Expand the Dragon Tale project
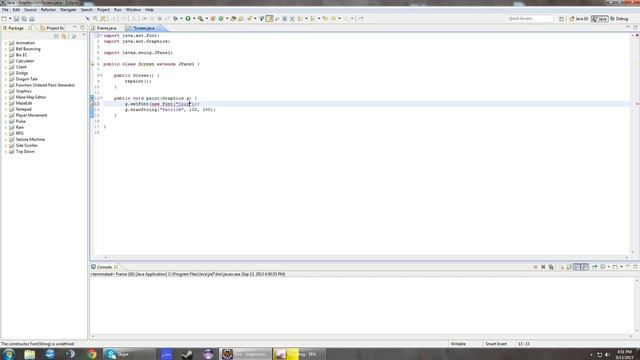Viewport: 640px width, 360px height. coord(6,79)
